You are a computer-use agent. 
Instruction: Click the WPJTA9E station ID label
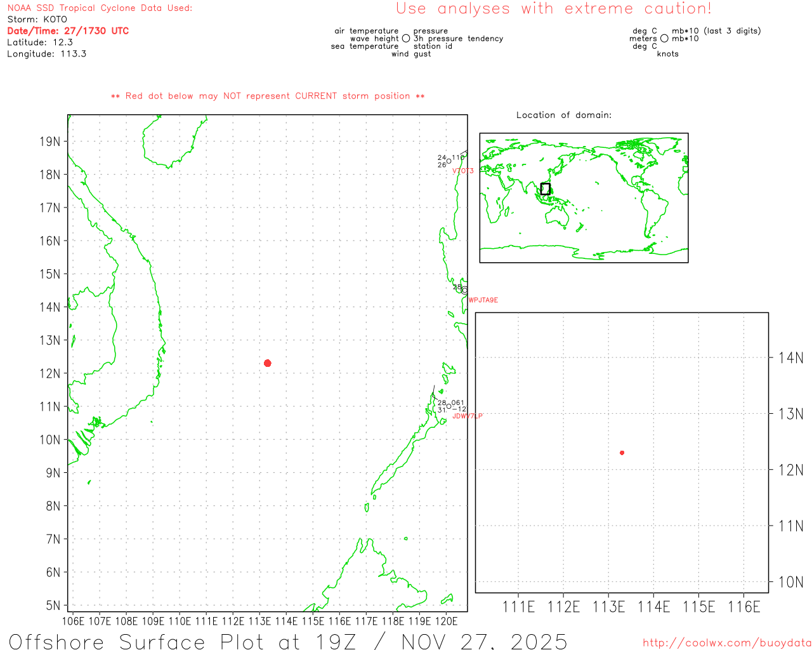(x=483, y=300)
